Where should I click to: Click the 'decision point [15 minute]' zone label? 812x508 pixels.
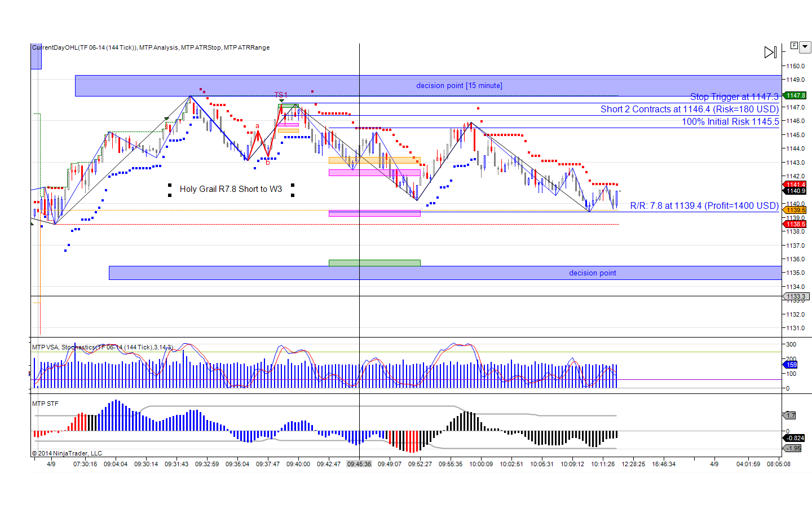459,86
